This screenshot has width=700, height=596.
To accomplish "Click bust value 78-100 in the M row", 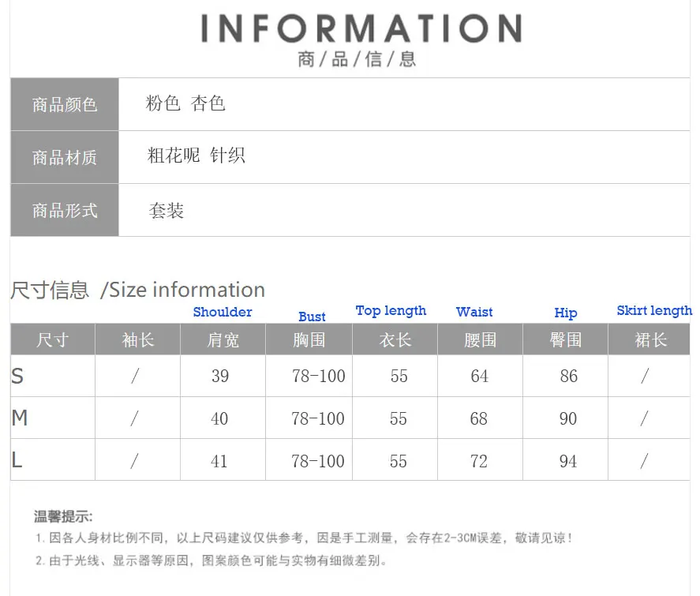I will coord(318,418).
